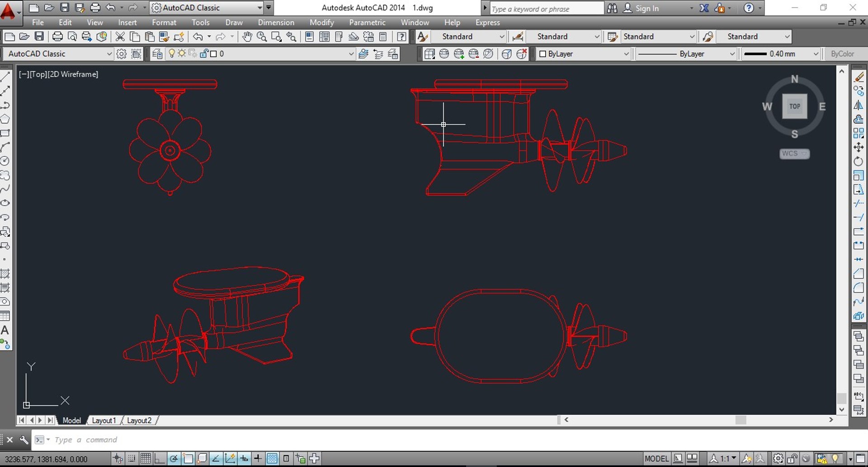
Task: Click the vertical scrollbar thumb of drawing area
Action: (841, 398)
